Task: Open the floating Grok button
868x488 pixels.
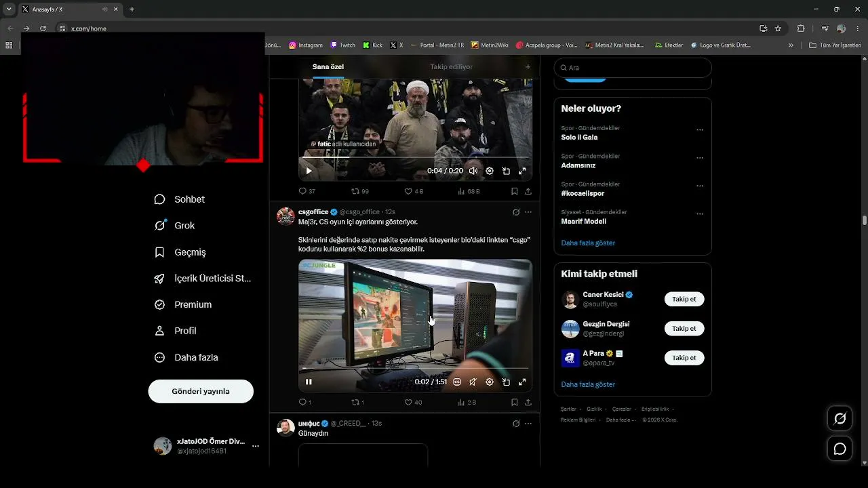Action: [840, 418]
